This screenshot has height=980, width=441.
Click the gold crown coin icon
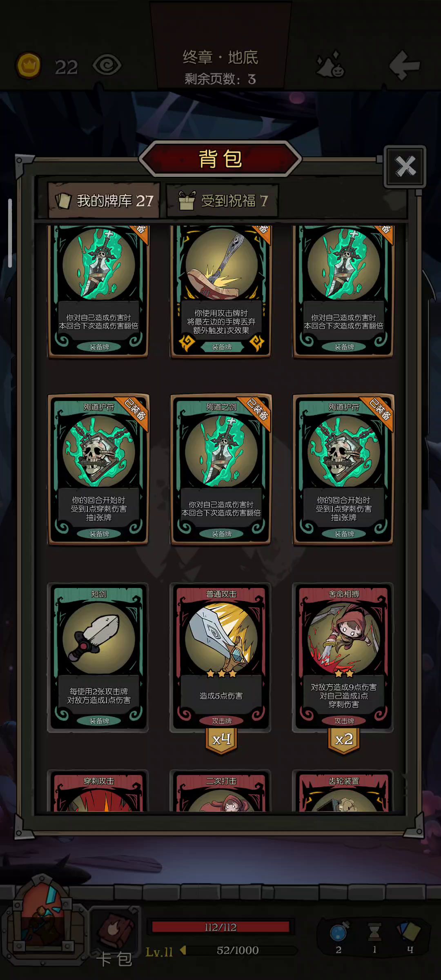pos(28,65)
